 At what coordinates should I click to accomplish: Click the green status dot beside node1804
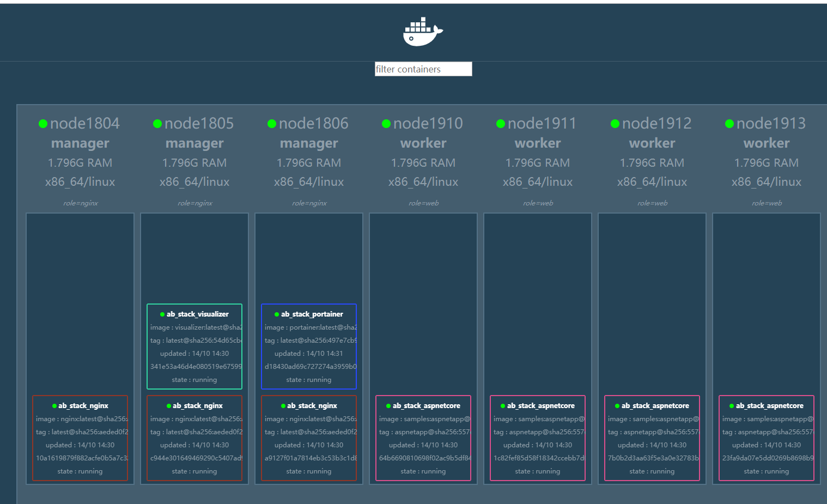pyautogui.click(x=43, y=124)
